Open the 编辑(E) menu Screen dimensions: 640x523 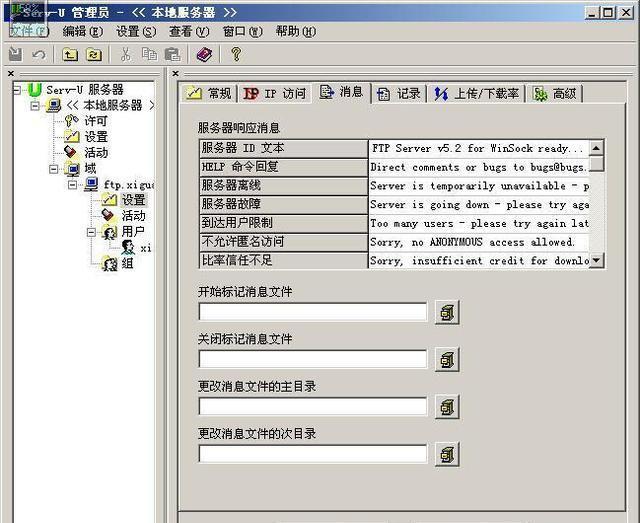point(82,31)
